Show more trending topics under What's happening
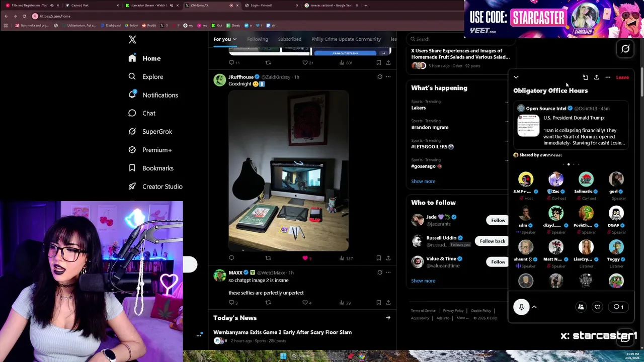 click(x=423, y=181)
